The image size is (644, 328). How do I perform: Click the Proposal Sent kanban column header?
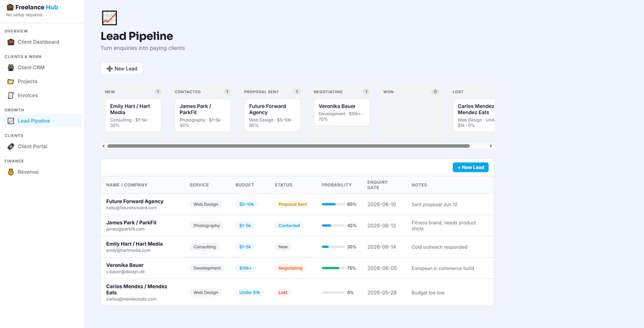click(262, 92)
